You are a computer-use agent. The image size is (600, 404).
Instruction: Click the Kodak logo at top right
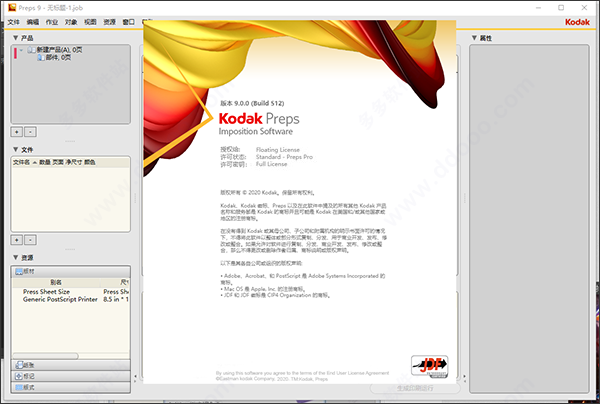(577, 22)
